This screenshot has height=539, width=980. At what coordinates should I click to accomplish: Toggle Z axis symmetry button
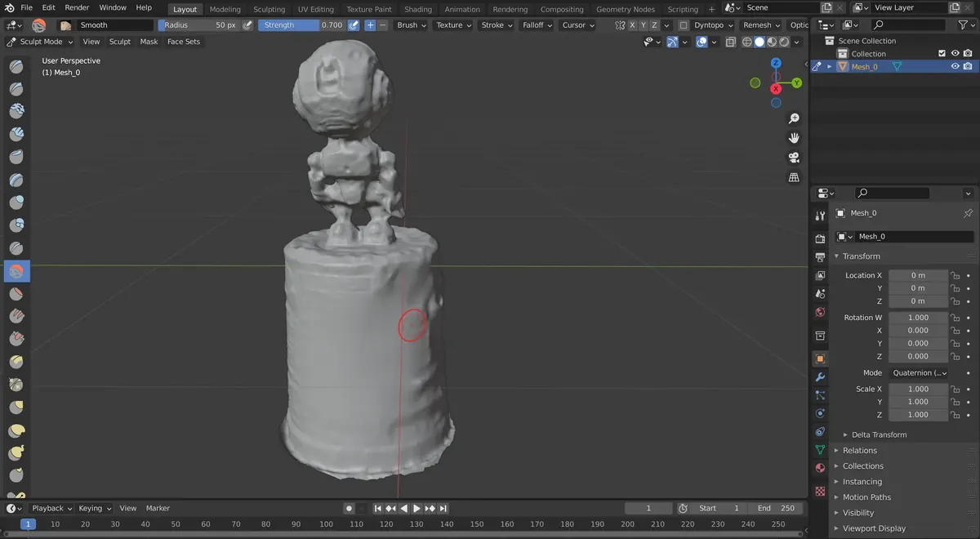[654, 25]
